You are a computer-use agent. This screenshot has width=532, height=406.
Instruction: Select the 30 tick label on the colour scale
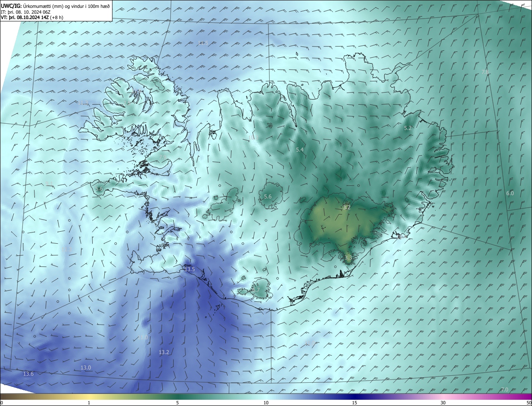443,403
